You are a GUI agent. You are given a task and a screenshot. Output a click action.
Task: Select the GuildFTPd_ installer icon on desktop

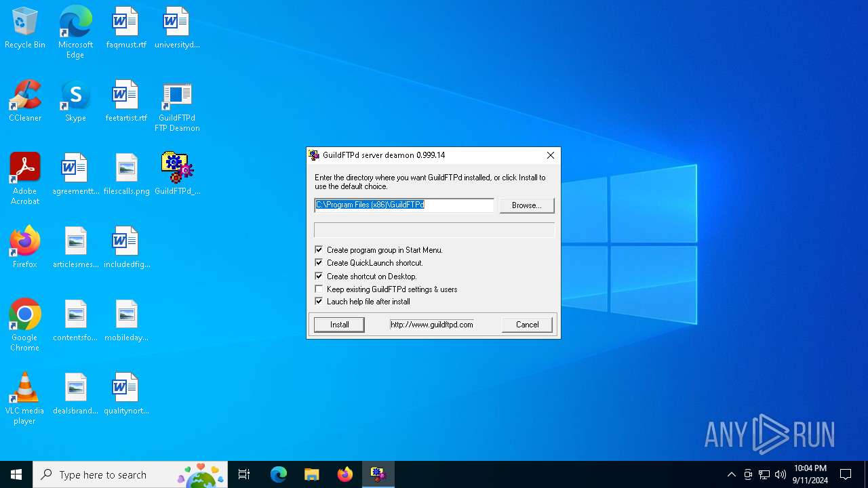click(177, 175)
